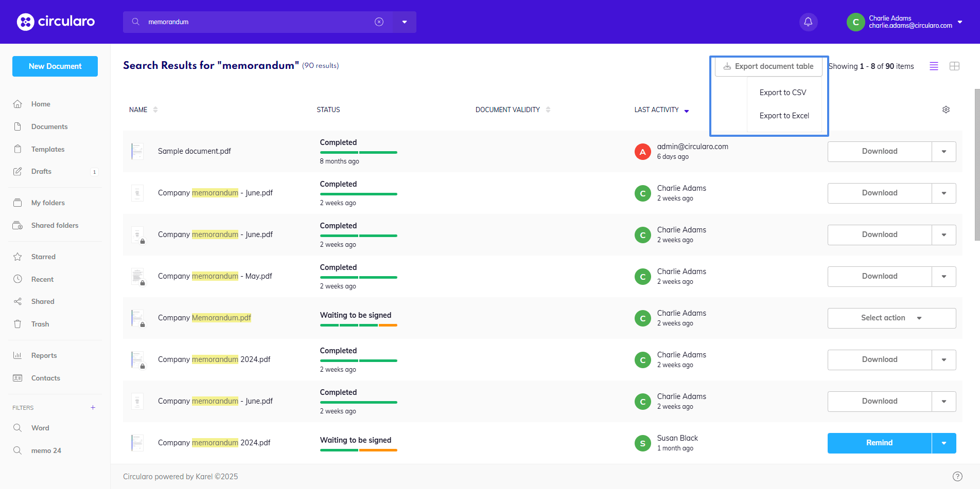Open the notifications bell

808,22
